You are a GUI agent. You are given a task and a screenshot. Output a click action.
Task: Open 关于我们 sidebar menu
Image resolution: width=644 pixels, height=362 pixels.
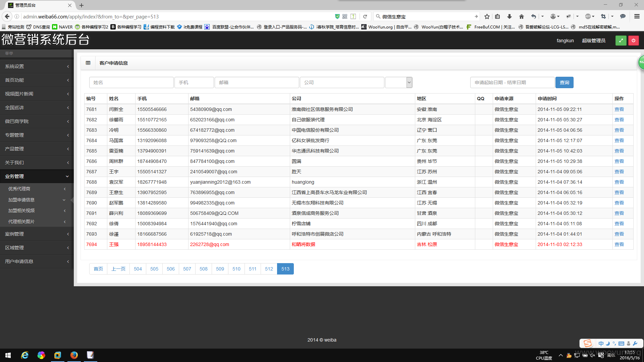pos(37,163)
